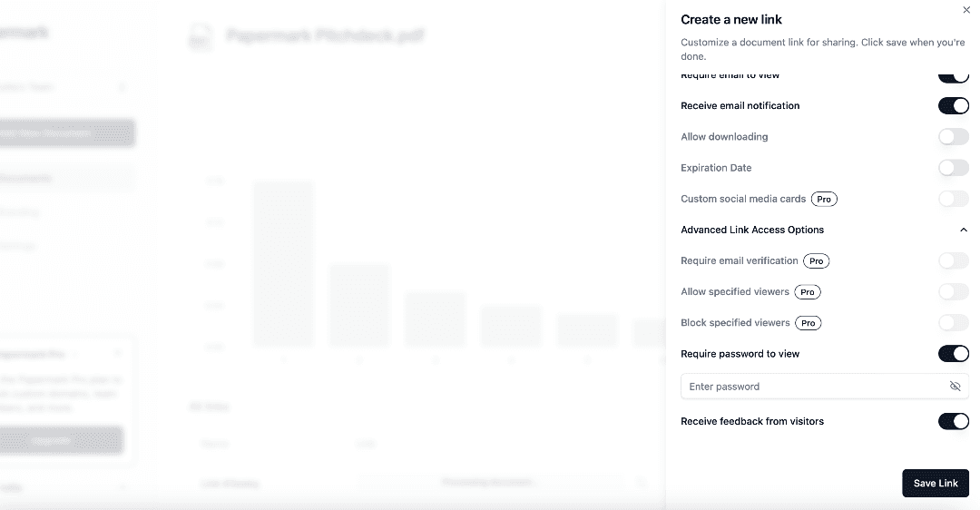
Task: Toggle Custom social media cards switch
Action: [x=953, y=199]
